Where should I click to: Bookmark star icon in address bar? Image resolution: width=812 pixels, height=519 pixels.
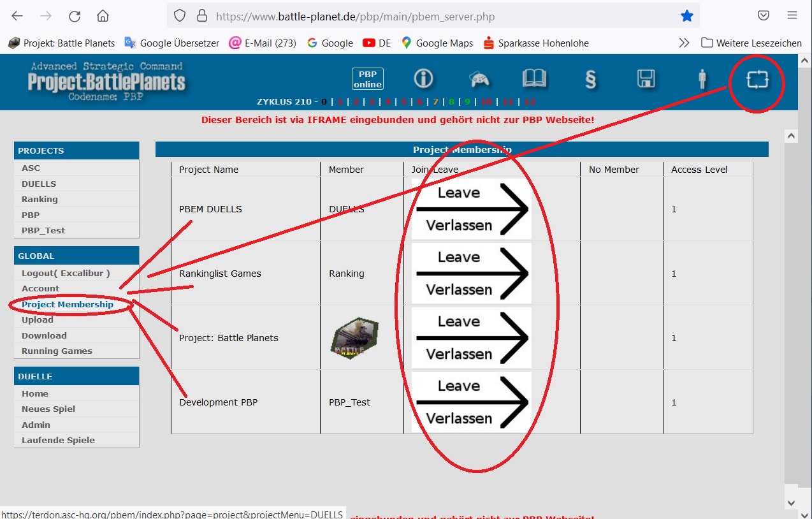[x=686, y=17]
